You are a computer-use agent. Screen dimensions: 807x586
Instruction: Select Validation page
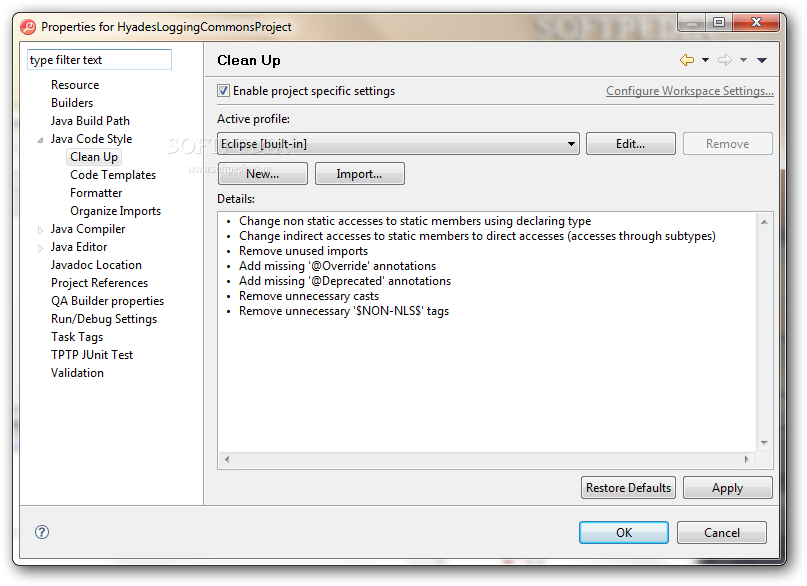point(77,373)
